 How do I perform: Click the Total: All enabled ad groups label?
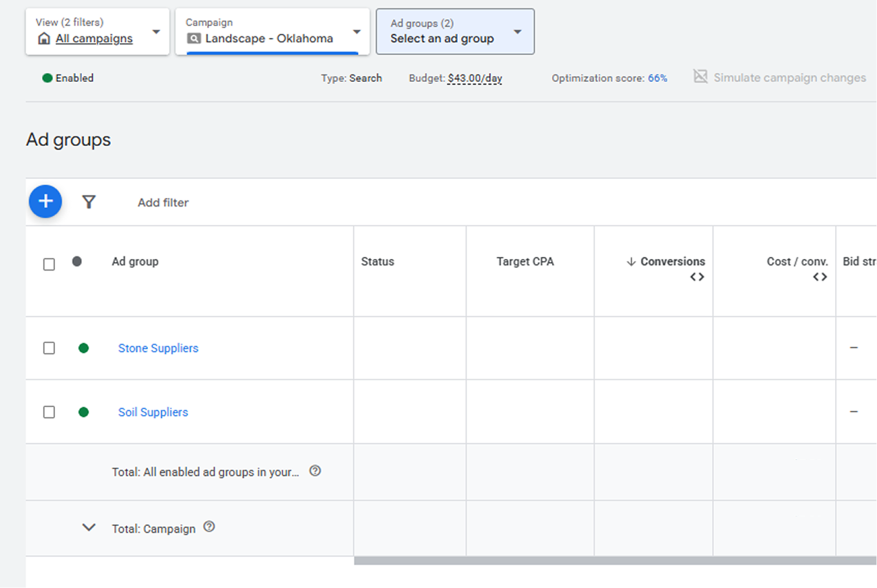tap(206, 472)
